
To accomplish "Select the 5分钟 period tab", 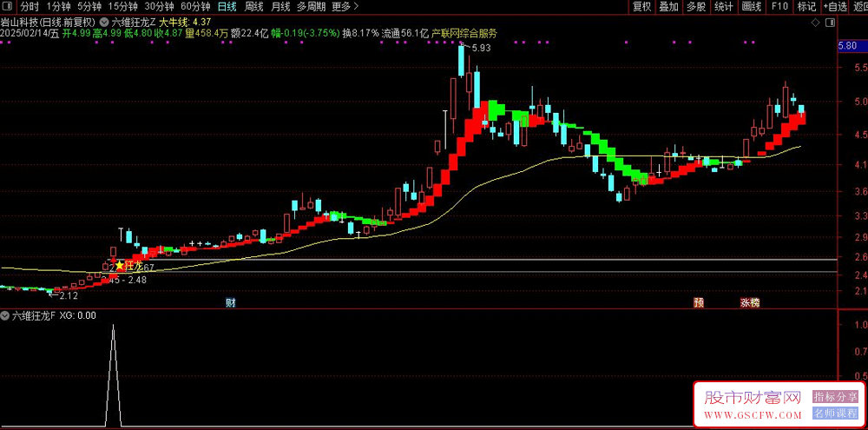I will tap(89, 7).
